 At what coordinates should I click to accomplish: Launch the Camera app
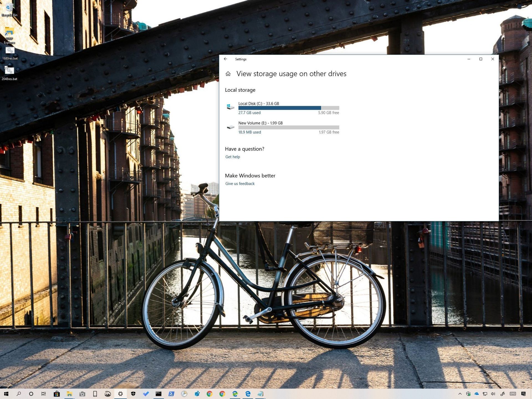click(x=82, y=393)
